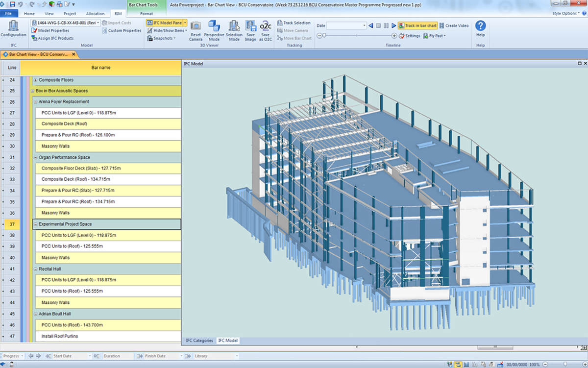This screenshot has height=368, width=588.
Task: Expand the Composite Floors group
Action: tap(36, 80)
